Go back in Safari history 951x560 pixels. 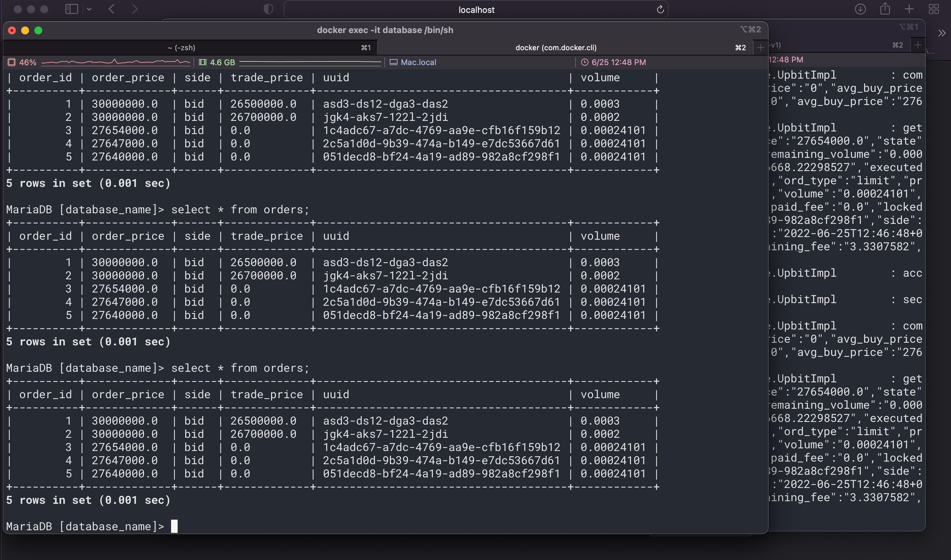(112, 9)
